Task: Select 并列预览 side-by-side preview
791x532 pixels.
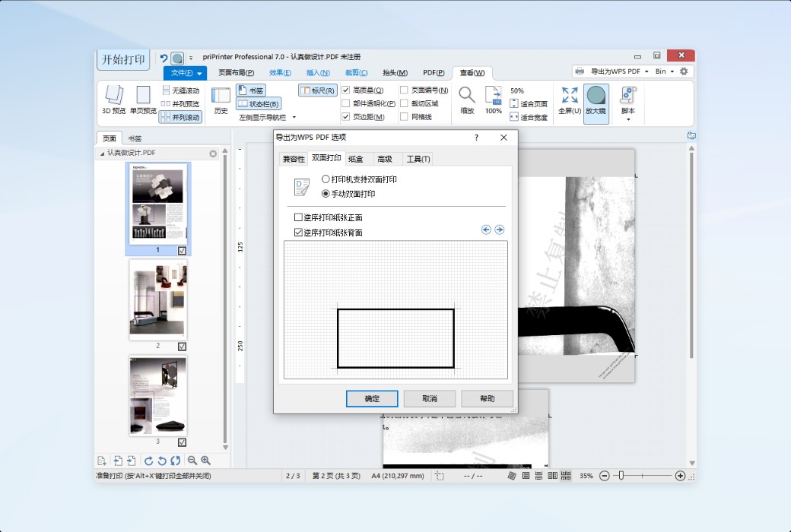Action: coord(180,104)
